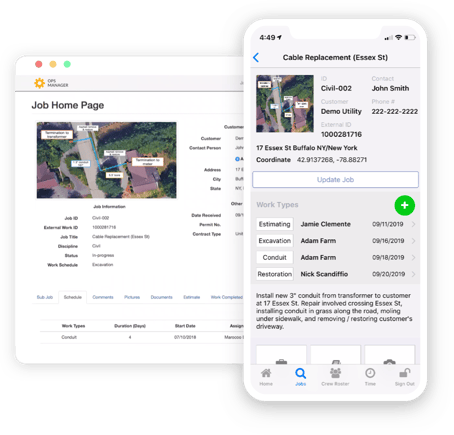The width and height of the screenshot is (454, 435).
Task: Open the Sub Job tab link
Action: (x=45, y=297)
